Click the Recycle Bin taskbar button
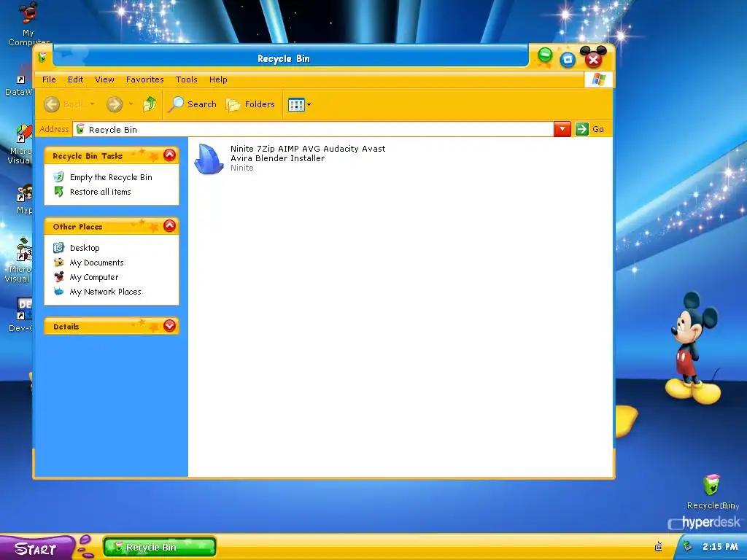Image resolution: width=747 pixels, height=560 pixels. pos(160,548)
